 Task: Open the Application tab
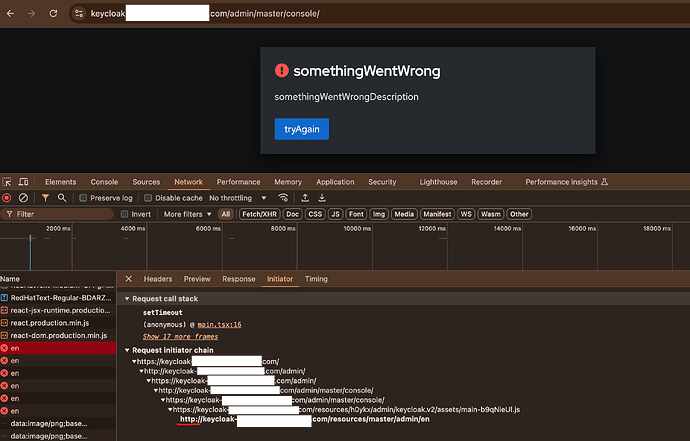click(335, 182)
